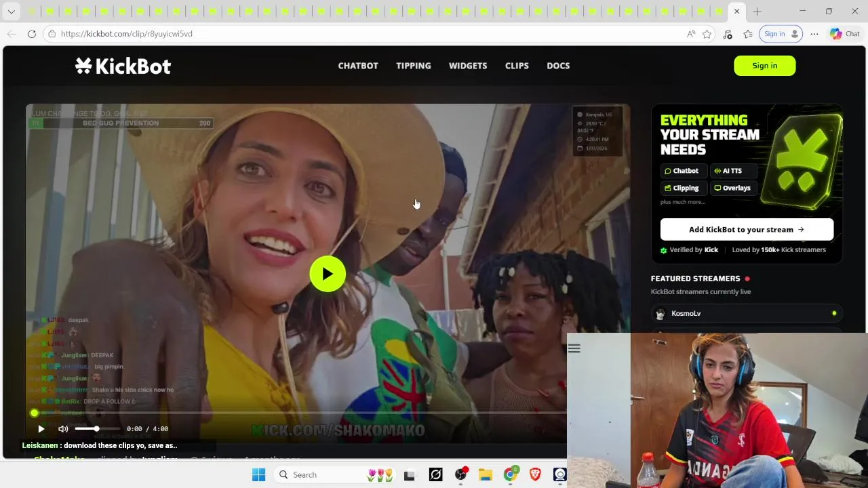Click the browser profile Sign in button
The image size is (868, 488).
point(781,34)
